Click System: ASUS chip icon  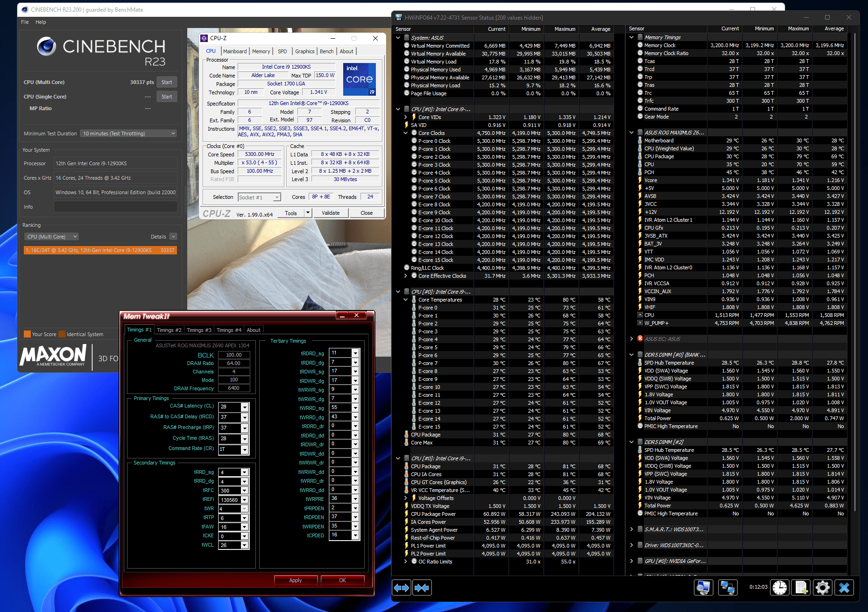click(x=407, y=38)
